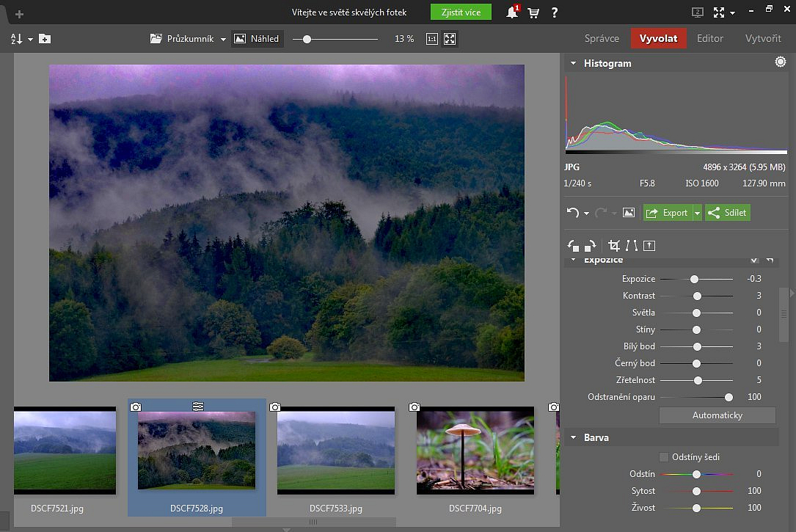
Task: Toggle the Náhled preview mode
Action: coord(257,39)
